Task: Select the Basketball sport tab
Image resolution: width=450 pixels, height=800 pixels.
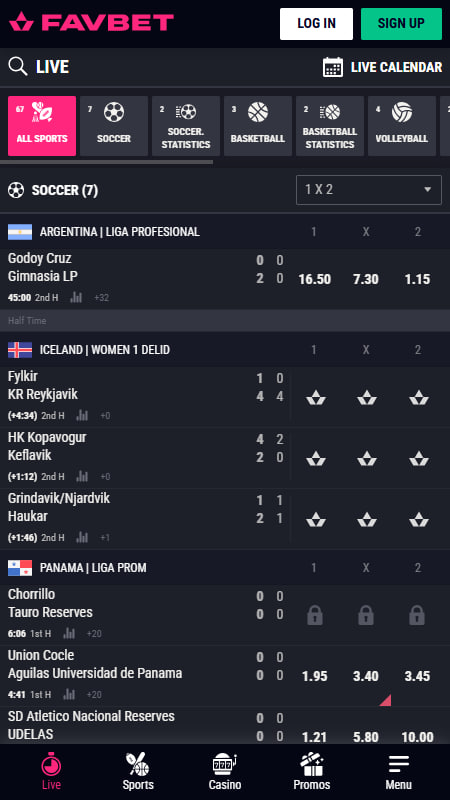Action: coord(258,126)
